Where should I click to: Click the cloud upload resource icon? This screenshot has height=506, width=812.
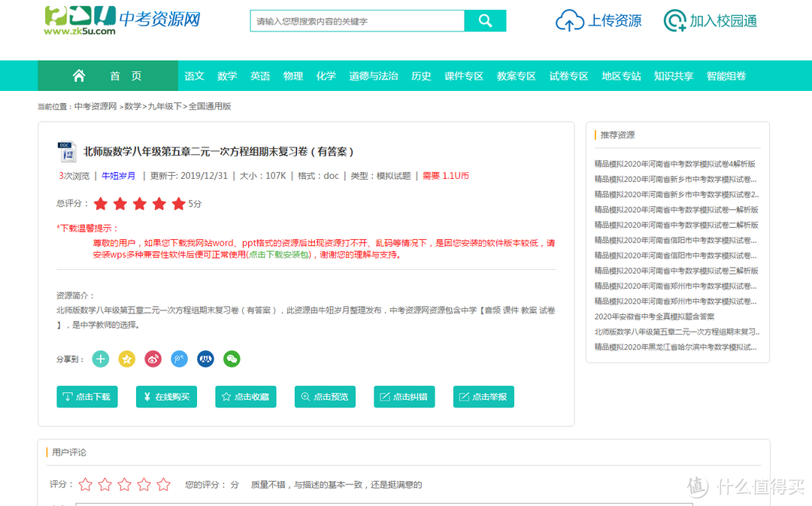click(x=570, y=21)
